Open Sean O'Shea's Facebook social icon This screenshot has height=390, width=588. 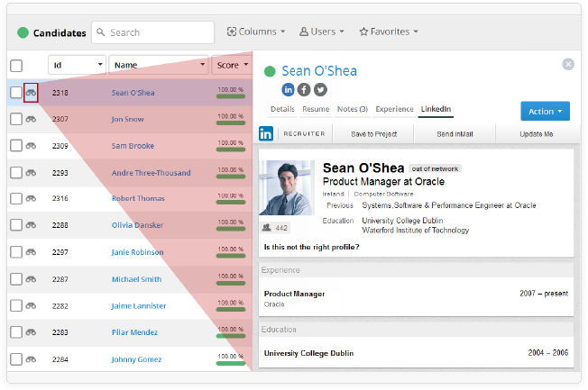[x=304, y=89]
